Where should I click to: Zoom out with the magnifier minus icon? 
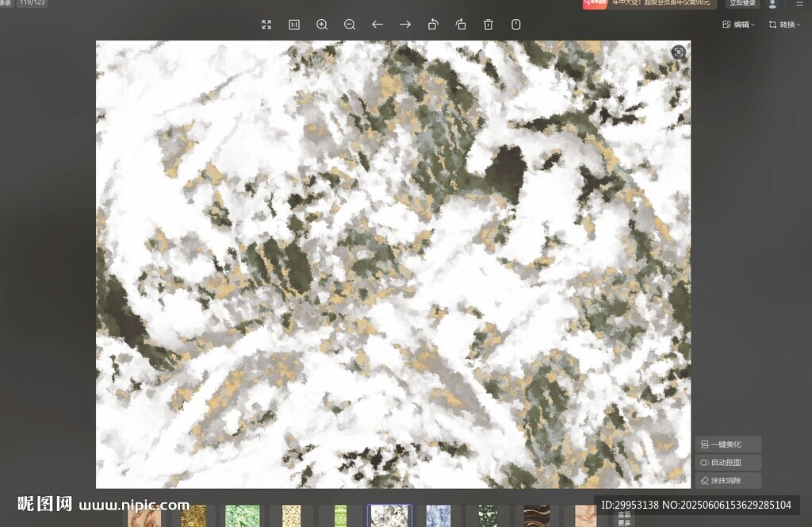350,25
